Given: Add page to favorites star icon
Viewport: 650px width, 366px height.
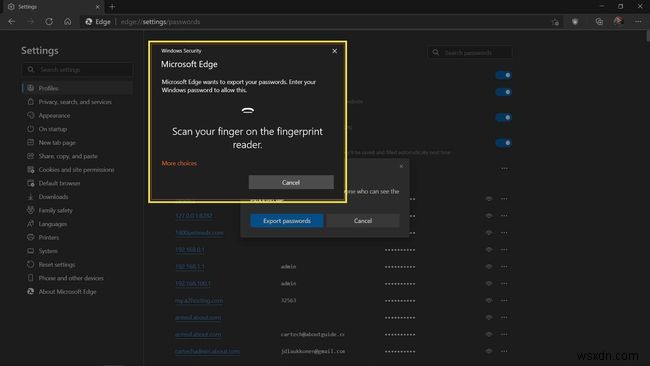Looking at the screenshot, I should (555, 22).
